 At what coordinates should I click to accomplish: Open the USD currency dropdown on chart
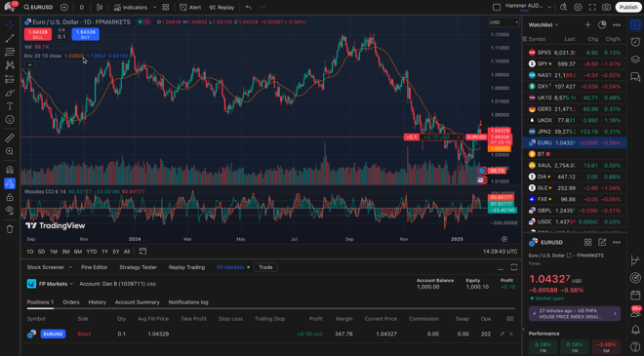503,22
